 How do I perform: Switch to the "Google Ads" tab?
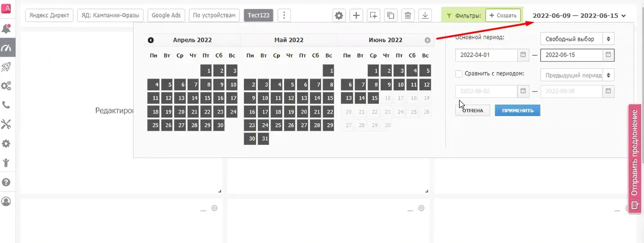166,15
